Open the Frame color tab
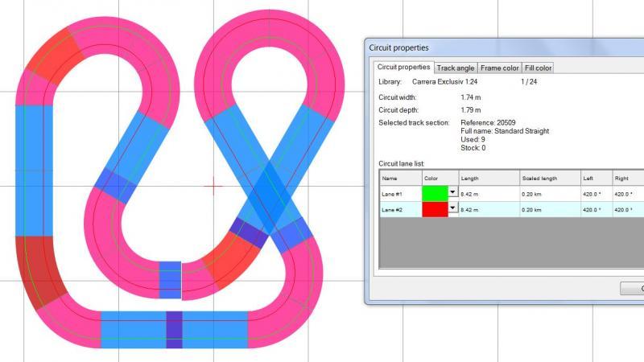Screen dimensions: 644x362 [x=500, y=68]
